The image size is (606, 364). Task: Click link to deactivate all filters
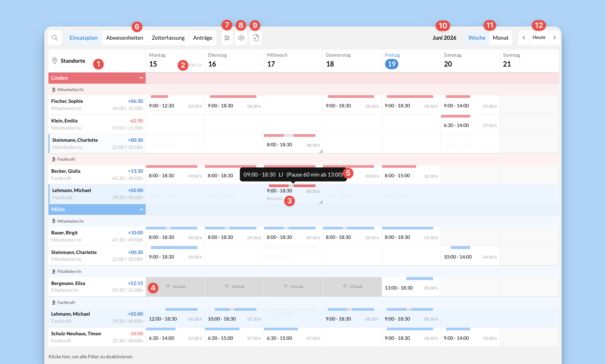tap(91, 356)
